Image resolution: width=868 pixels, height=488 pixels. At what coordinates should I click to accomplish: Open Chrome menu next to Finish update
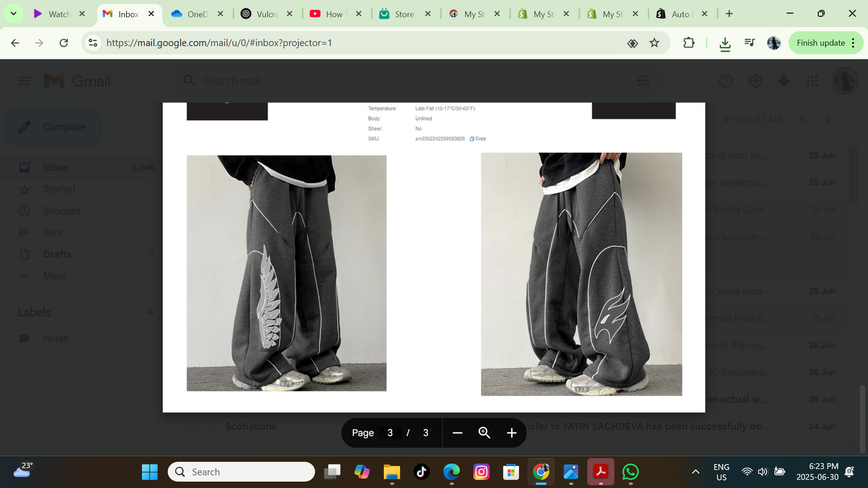853,43
